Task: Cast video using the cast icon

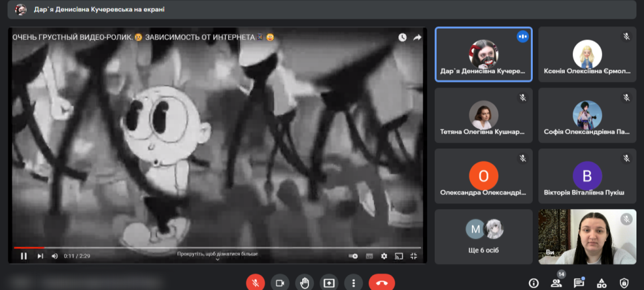Action: (398, 256)
